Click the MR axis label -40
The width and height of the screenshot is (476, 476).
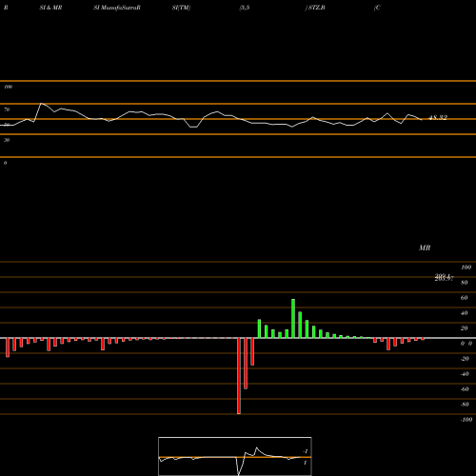click(x=465, y=374)
